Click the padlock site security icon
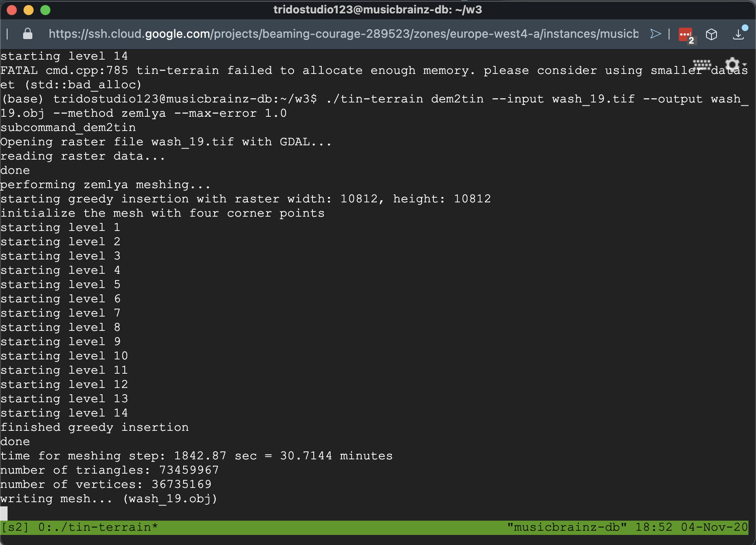Viewport: 756px width, 545px height. [28, 34]
